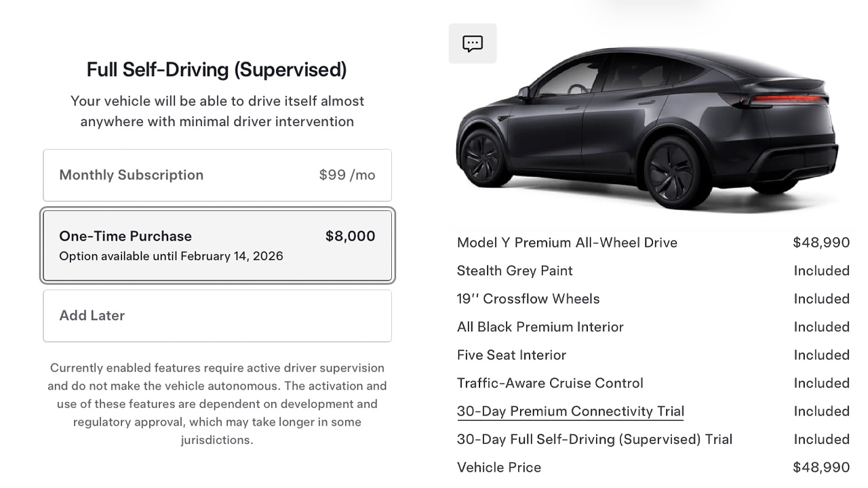The image size is (868, 488).
Task: Open the chat message icon
Action: coord(473,44)
